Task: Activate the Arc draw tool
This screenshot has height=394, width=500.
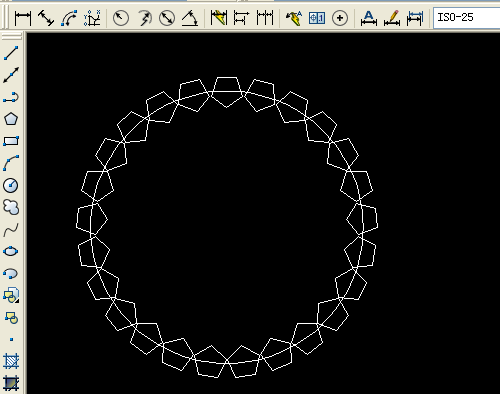Action: coord(11,163)
